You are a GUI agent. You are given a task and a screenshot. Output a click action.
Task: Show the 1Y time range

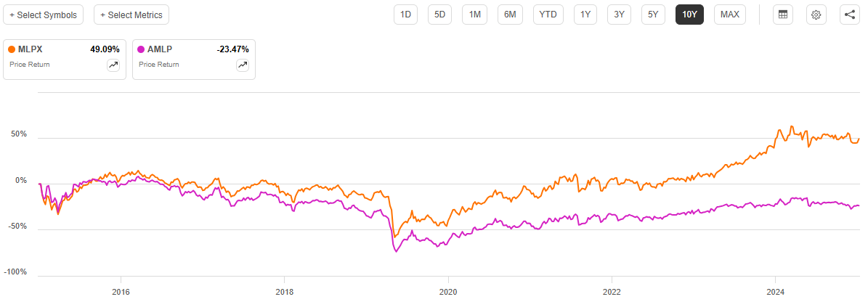[585, 15]
